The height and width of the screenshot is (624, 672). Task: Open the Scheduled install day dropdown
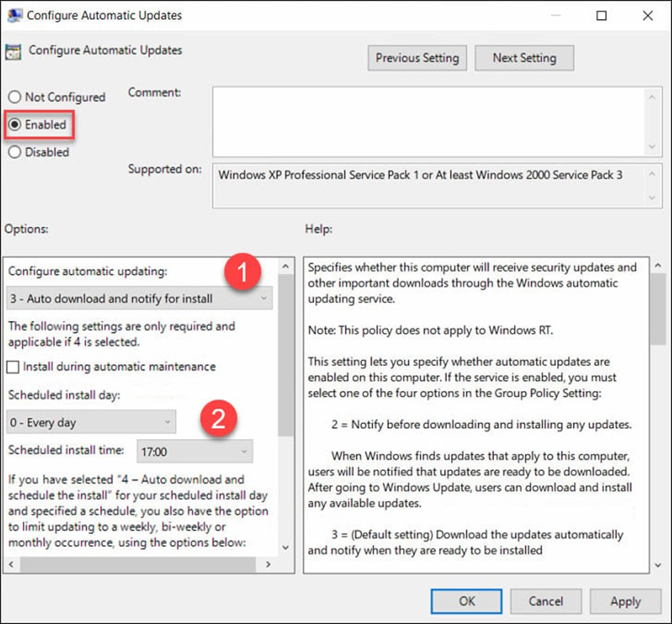[x=167, y=422]
